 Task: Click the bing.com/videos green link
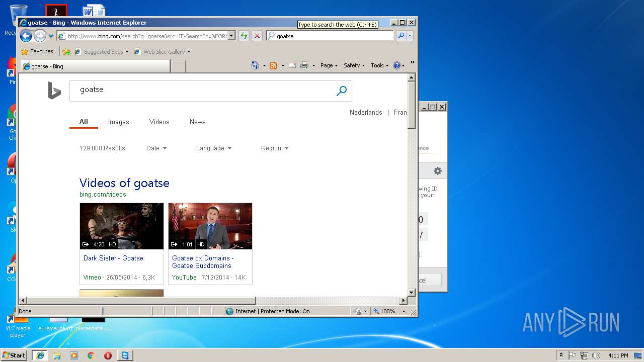(103, 194)
